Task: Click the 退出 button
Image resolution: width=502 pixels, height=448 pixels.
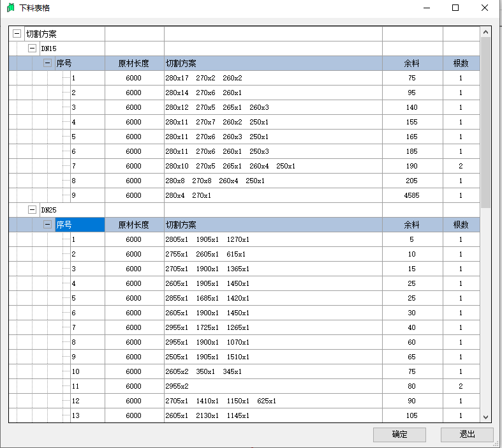Action: point(467,435)
